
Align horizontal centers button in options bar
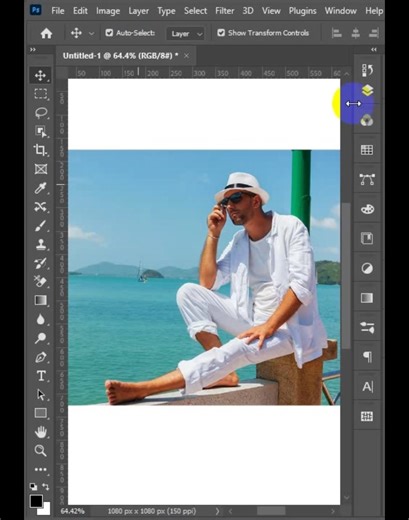tap(356, 33)
